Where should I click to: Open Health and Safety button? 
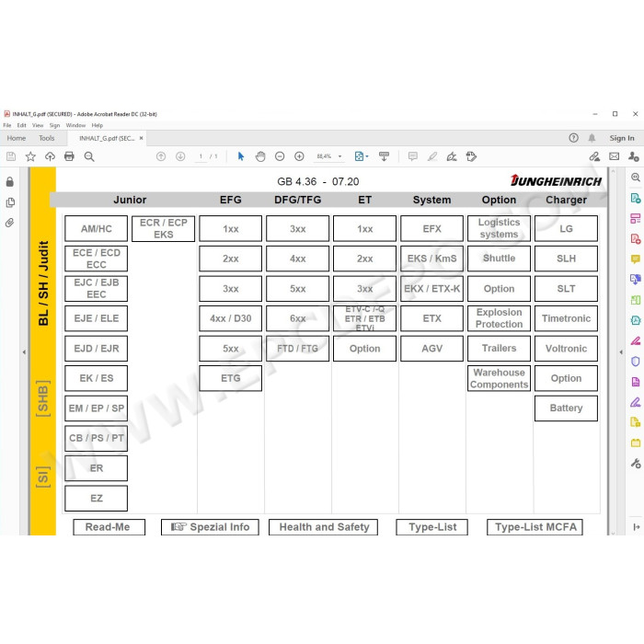[x=323, y=527]
